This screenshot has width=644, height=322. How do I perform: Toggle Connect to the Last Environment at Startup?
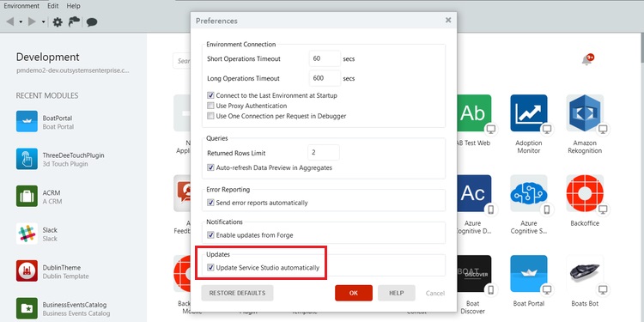[x=210, y=95]
